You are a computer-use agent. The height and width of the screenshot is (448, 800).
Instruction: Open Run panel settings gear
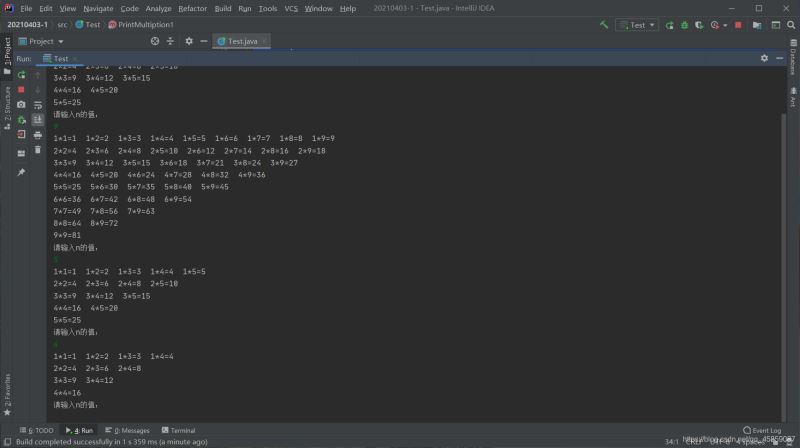point(764,58)
